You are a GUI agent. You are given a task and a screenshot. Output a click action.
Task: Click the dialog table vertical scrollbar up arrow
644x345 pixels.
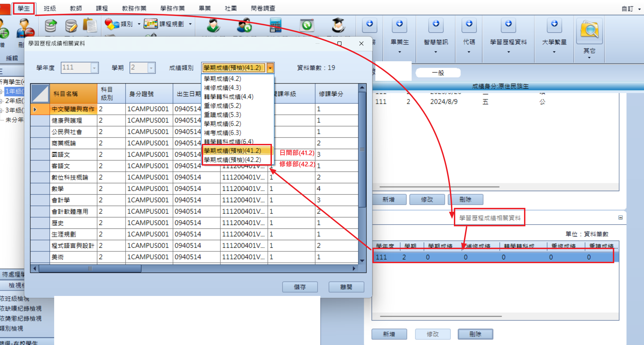click(x=362, y=88)
